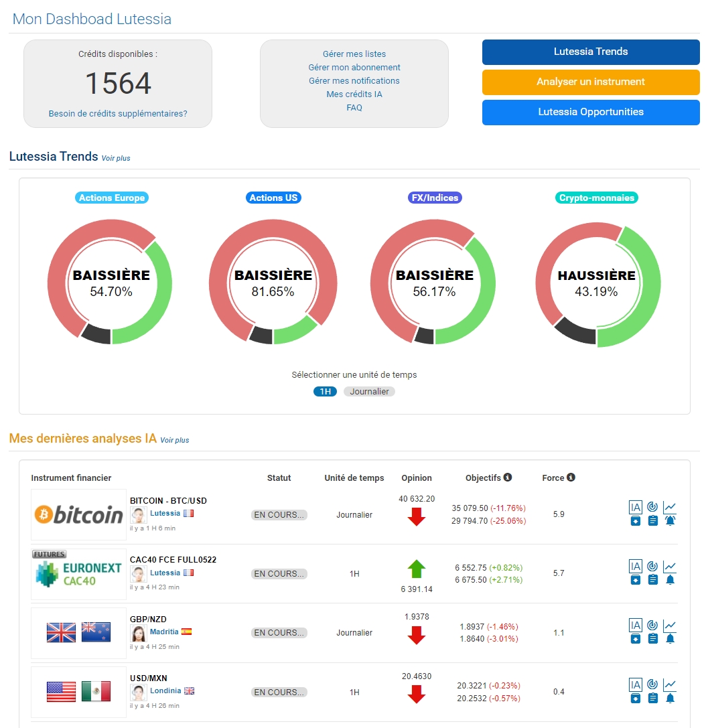The image size is (708, 728).
Task: Click the ringing bell alert in the Bitcoin row
Action: point(670,521)
